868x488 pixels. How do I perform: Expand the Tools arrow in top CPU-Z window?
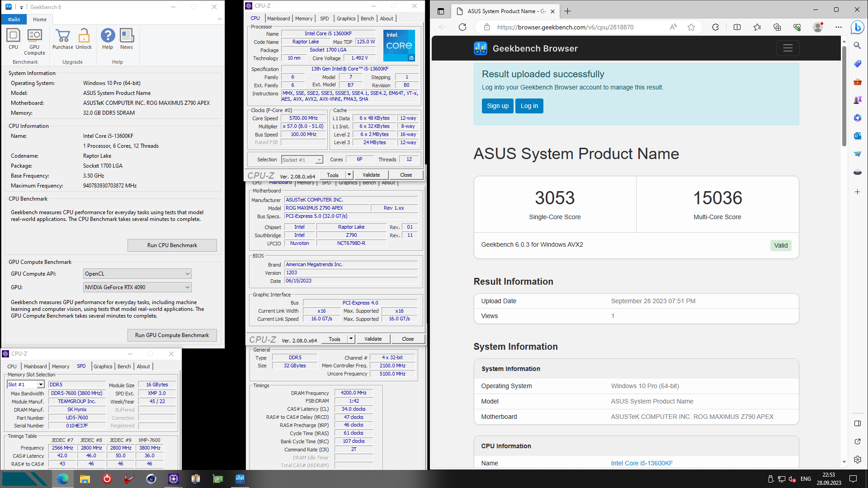[349, 175]
